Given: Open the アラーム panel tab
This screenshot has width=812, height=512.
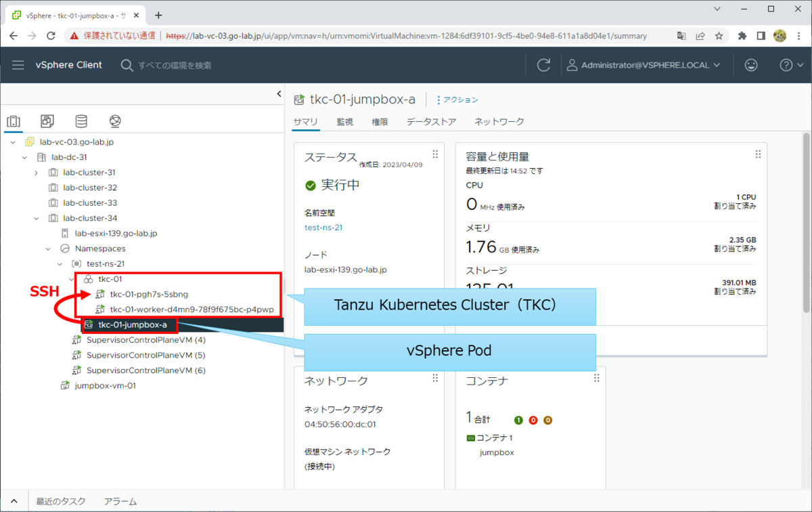Looking at the screenshot, I should [x=120, y=501].
